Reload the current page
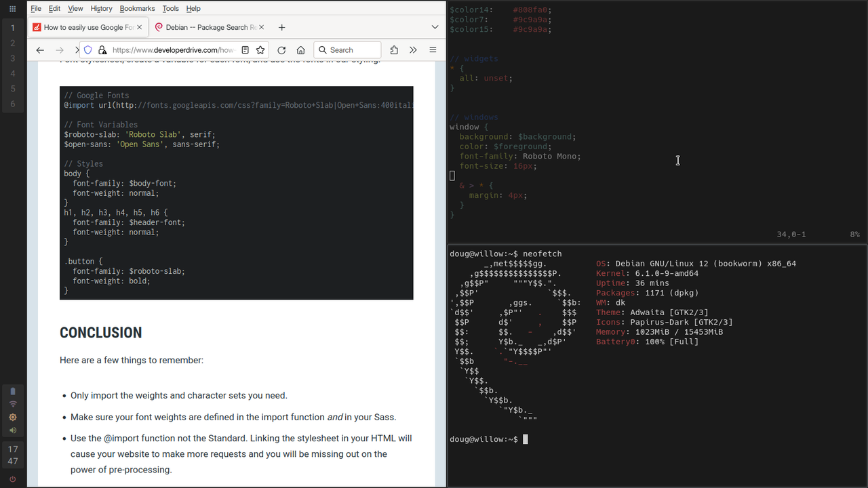868x488 pixels. tap(281, 50)
